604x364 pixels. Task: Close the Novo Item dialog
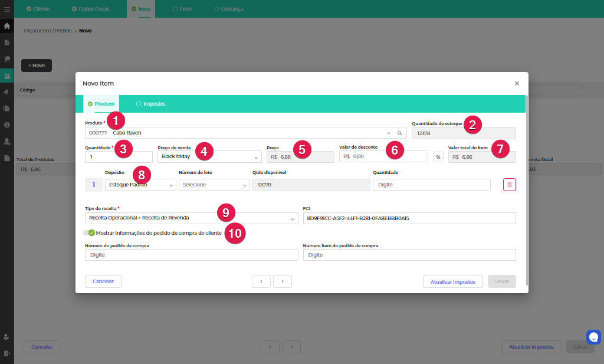tap(517, 84)
